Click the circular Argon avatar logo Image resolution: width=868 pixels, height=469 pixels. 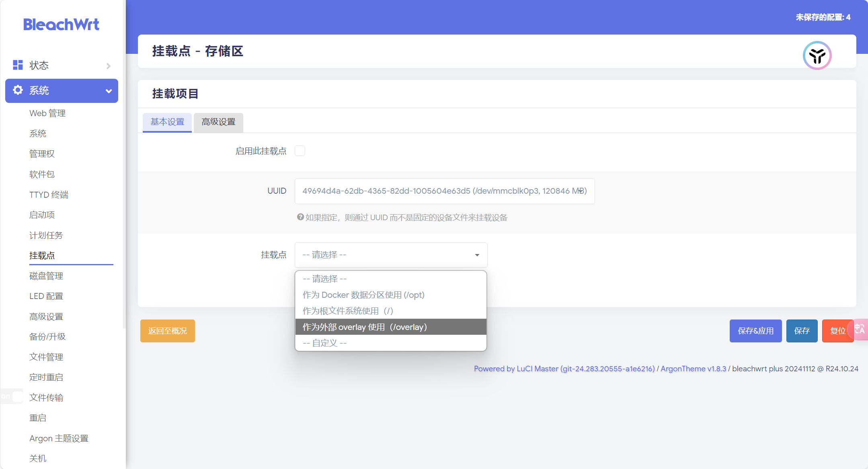817,55
